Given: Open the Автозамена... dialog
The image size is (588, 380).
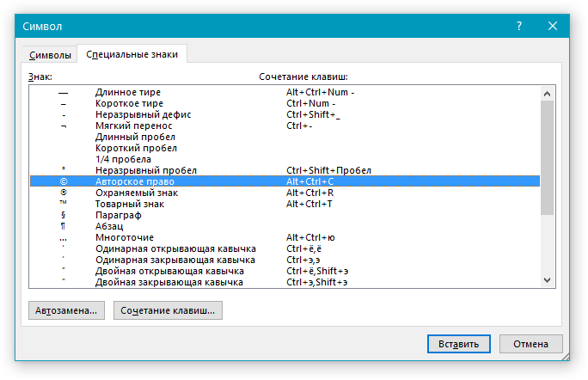Looking at the screenshot, I should (66, 310).
